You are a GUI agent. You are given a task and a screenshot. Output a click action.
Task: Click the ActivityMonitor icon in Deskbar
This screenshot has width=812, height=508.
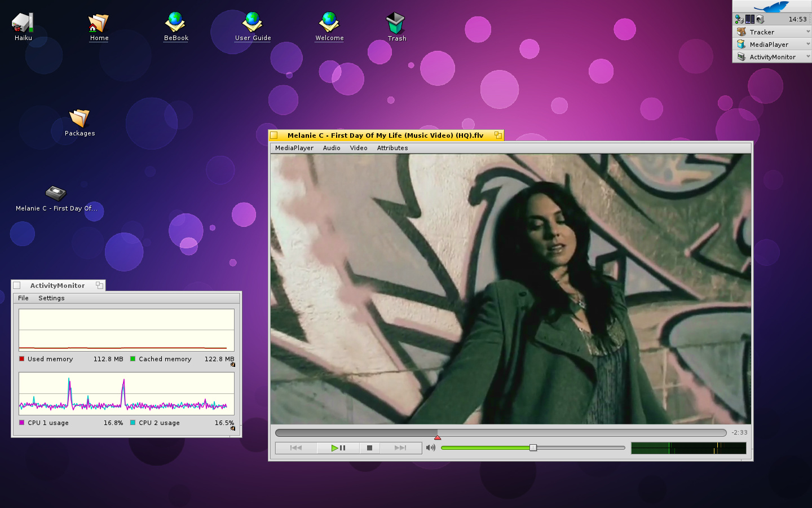(742, 56)
